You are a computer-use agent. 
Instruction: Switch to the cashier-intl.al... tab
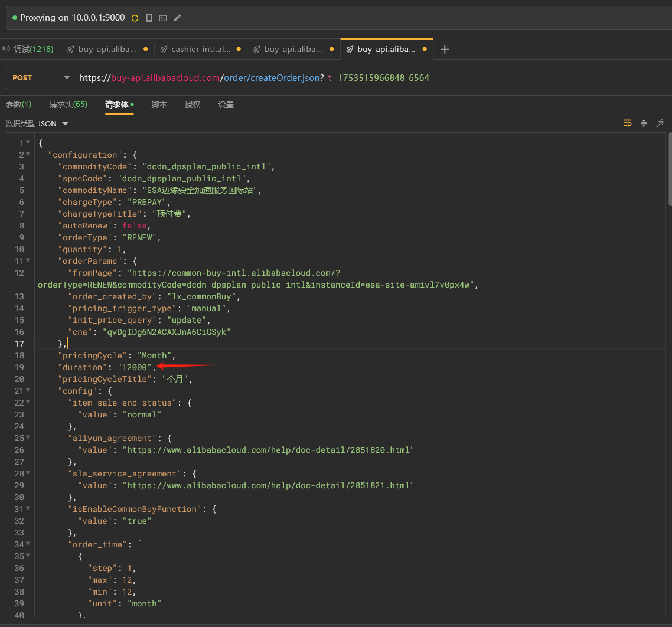(201, 49)
